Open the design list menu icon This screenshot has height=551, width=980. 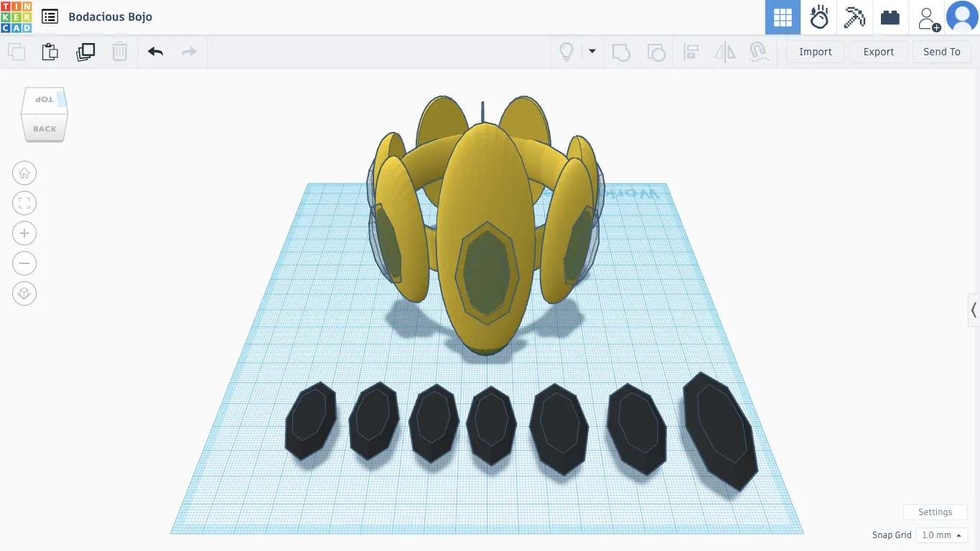(x=50, y=17)
